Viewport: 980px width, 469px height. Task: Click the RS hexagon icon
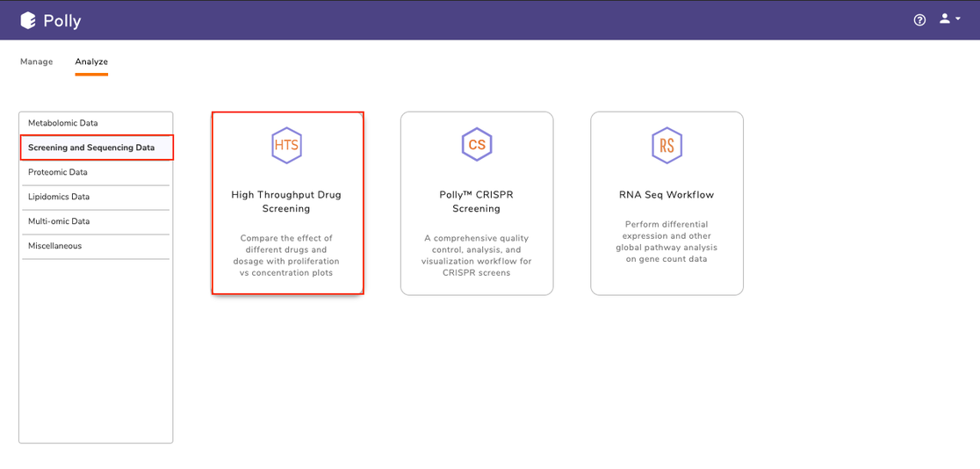667,146
